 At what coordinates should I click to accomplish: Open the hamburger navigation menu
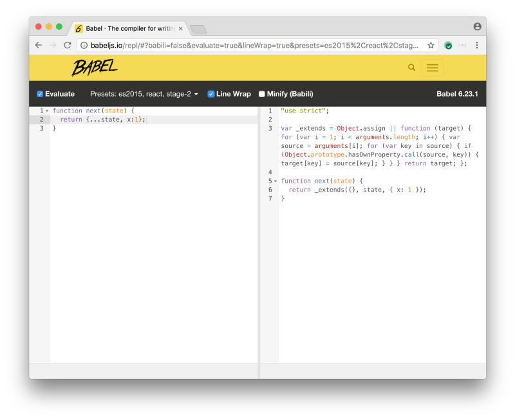432,68
